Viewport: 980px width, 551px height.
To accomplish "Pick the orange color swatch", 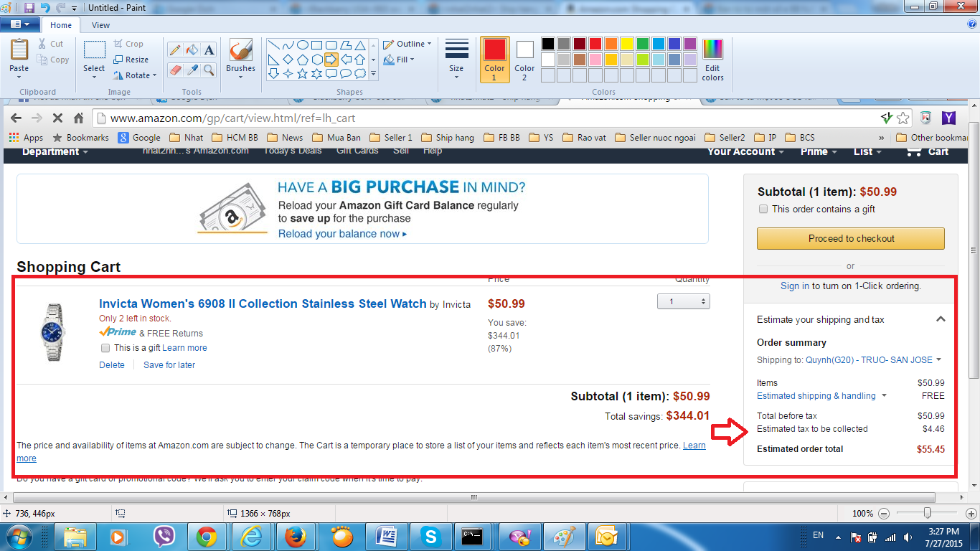I will pos(611,44).
